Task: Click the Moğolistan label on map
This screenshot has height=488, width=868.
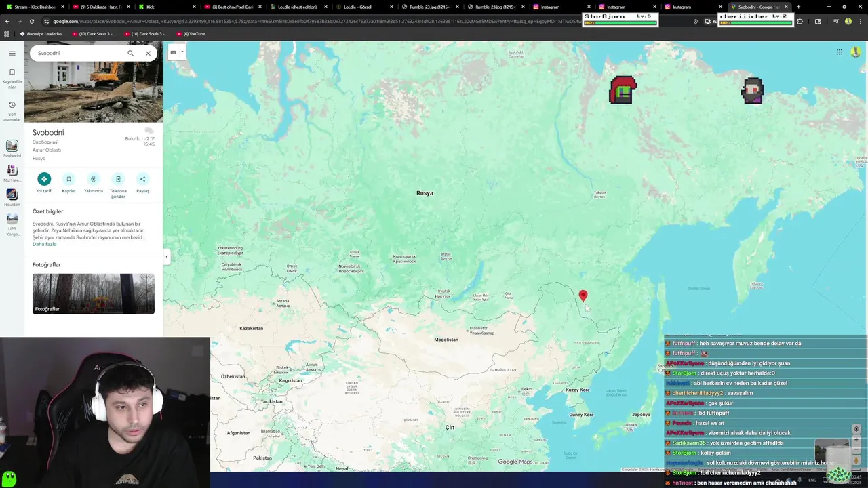Action: tap(446, 339)
